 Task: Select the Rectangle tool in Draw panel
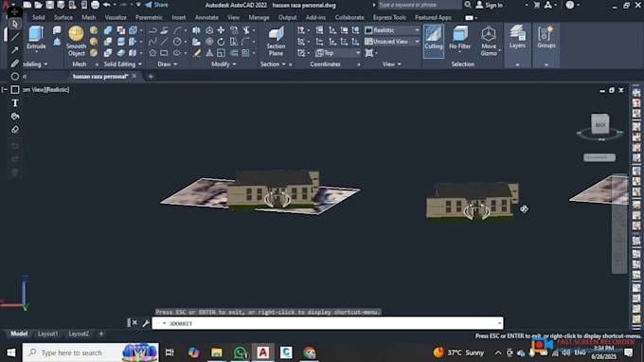click(164, 53)
